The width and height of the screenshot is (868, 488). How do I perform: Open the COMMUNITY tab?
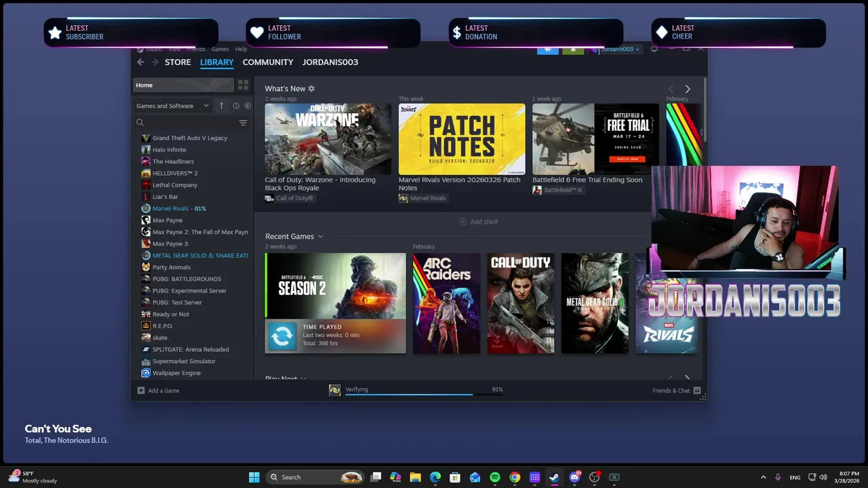tap(268, 62)
